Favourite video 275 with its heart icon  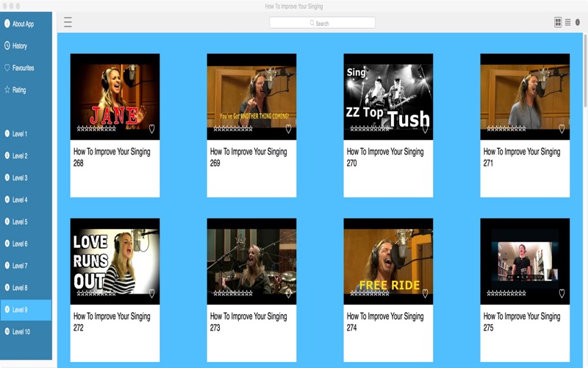coord(562,293)
